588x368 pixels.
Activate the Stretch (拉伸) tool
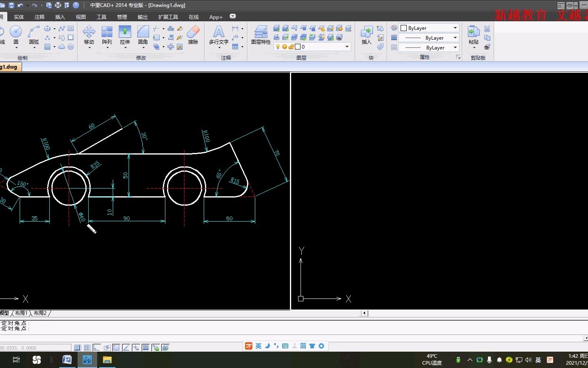[x=125, y=32]
